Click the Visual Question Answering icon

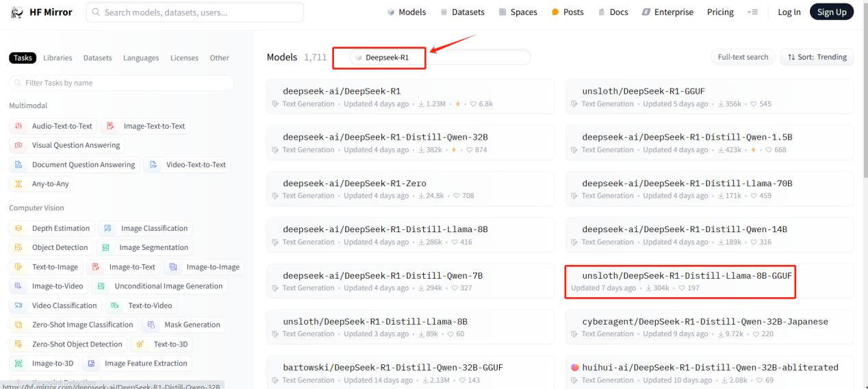pyautogui.click(x=18, y=145)
